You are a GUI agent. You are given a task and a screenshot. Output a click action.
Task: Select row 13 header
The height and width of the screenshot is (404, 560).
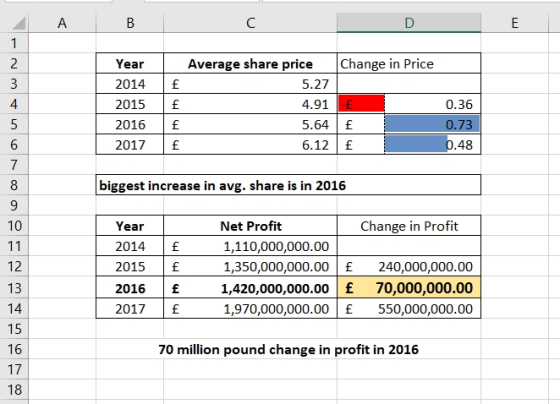tap(14, 288)
